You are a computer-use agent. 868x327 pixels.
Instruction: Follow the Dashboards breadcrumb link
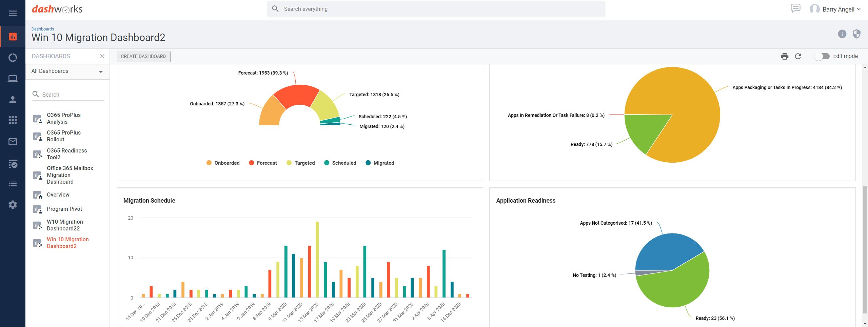click(43, 29)
